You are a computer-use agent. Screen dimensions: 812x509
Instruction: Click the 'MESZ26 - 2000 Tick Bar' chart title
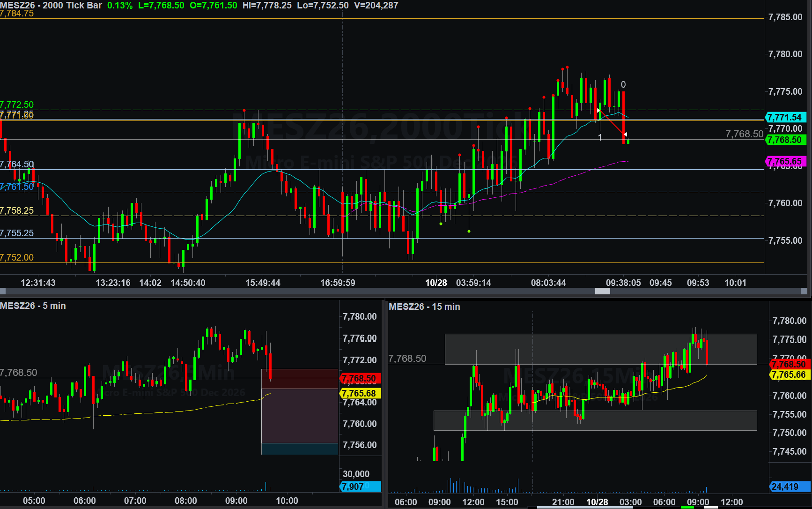pos(51,5)
